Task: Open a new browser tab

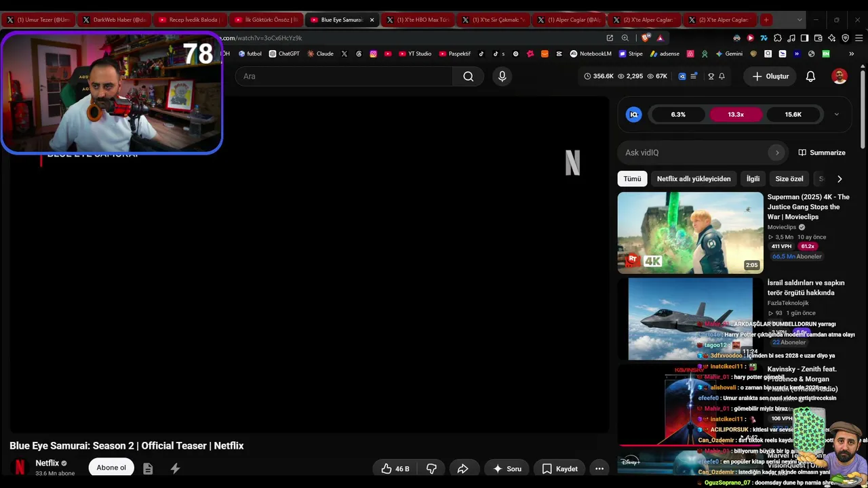Action: click(x=766, y=20)
